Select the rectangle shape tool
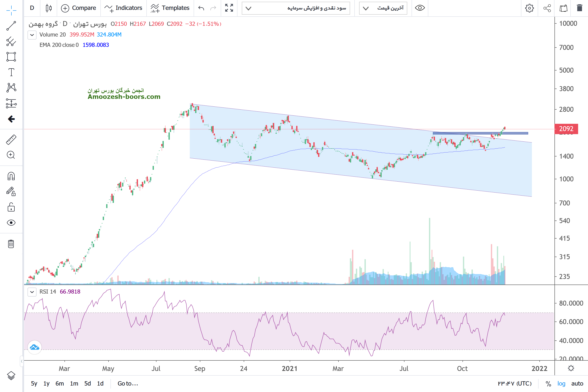588x392 pixels. [x=11, y=57]
